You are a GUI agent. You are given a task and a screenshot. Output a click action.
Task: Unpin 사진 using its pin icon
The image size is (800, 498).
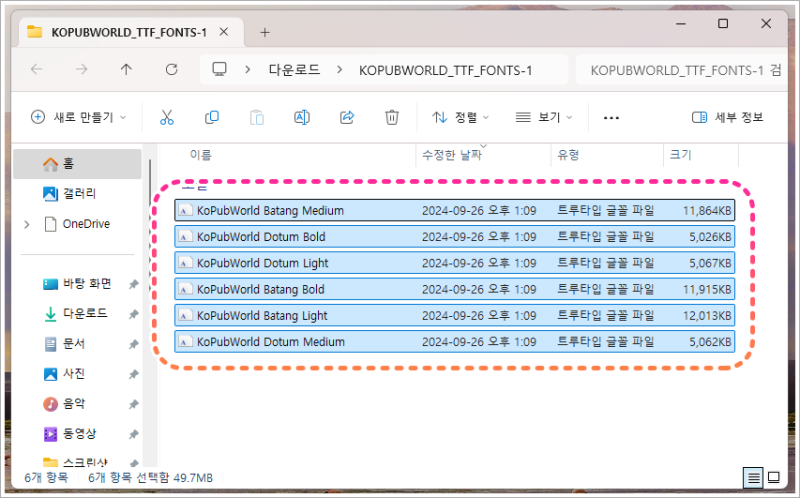click(134, 375)
